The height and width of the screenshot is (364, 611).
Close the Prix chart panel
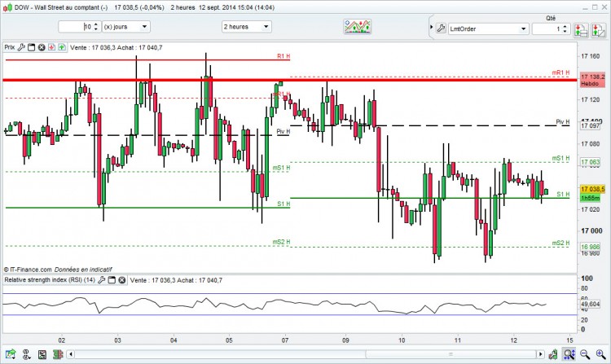(x=42, y=47)
